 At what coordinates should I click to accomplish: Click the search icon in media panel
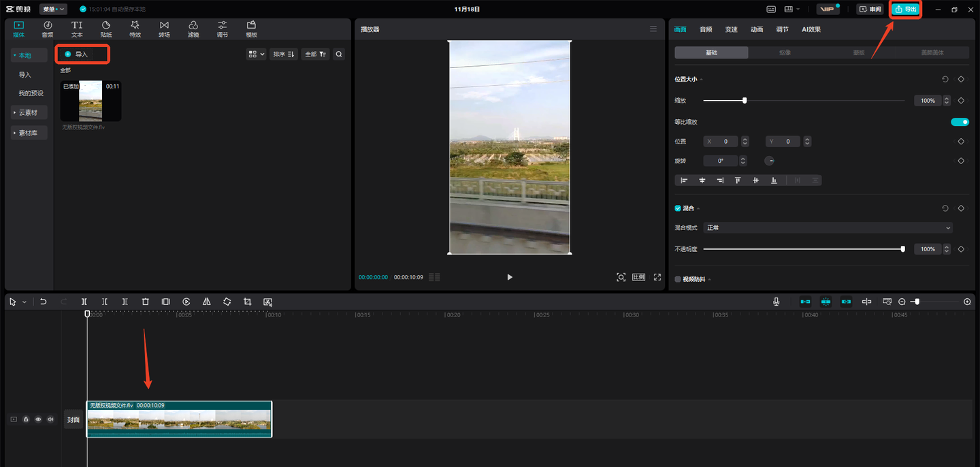(x=339, y=54)
